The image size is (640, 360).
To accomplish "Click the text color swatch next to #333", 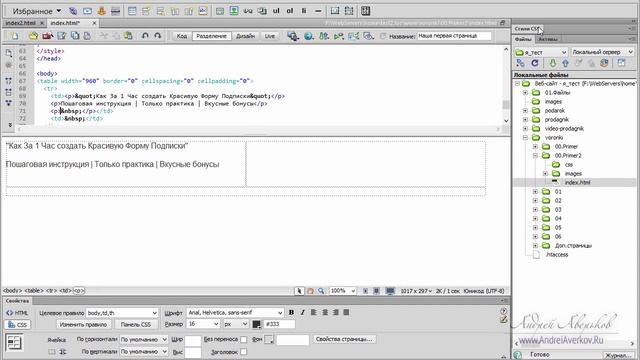I will 257,324.
